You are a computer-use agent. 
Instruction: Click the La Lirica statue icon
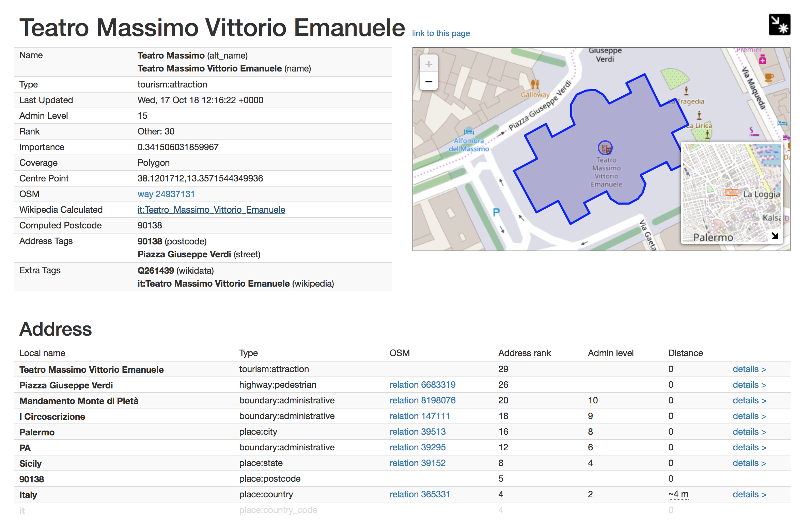(x=699, y=115)
